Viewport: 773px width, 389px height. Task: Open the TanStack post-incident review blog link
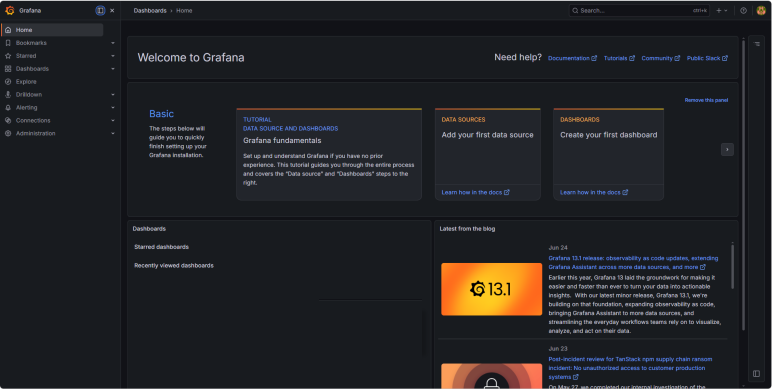630,368
